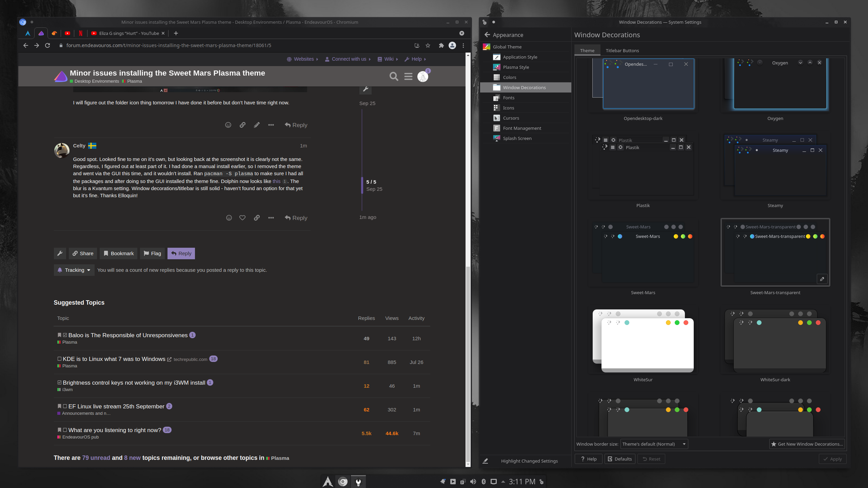Open Window border size combo box

[654, 444]
